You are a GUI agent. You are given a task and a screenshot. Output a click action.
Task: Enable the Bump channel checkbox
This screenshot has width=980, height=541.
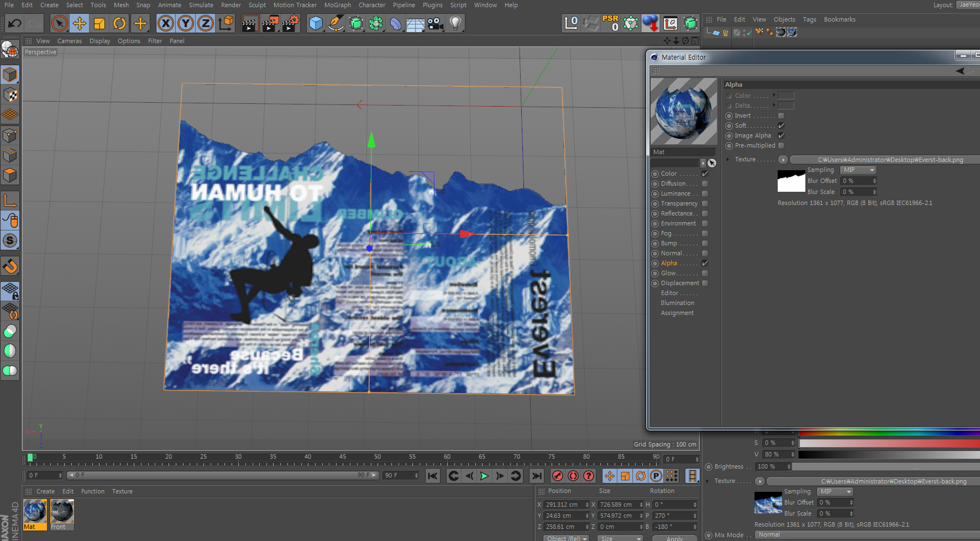[x=705, y=243]
